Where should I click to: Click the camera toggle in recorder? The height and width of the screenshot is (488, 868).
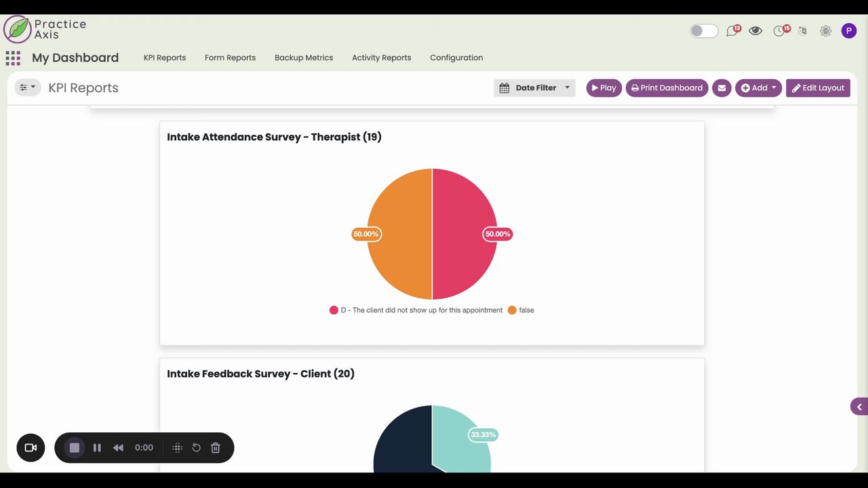click(31, 447)
